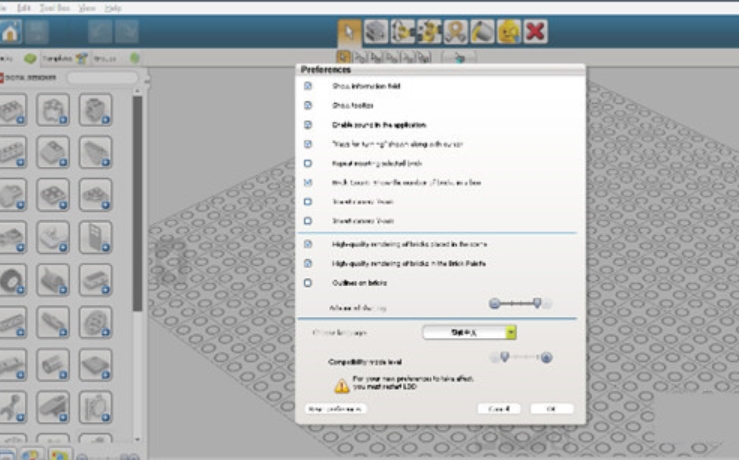This screenshot has height=460, width=739.
Task: Click the compatibility mode level slider handle
Action: point(505,357)
